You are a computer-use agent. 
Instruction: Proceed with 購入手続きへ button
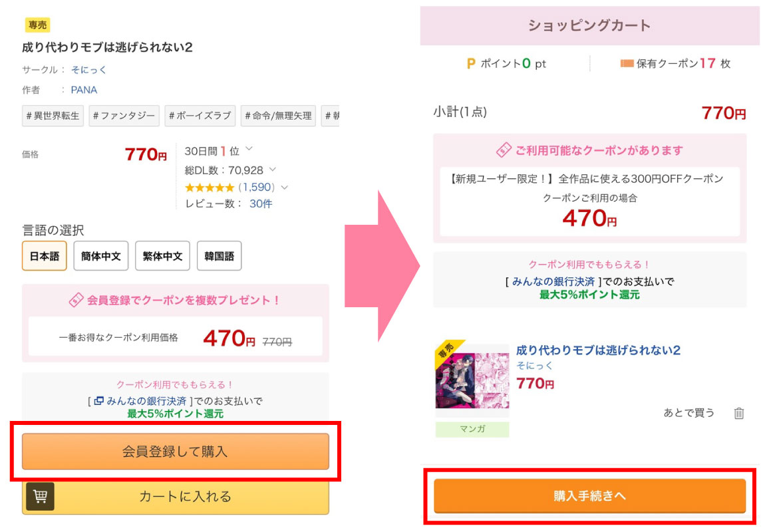coord(589,496)
